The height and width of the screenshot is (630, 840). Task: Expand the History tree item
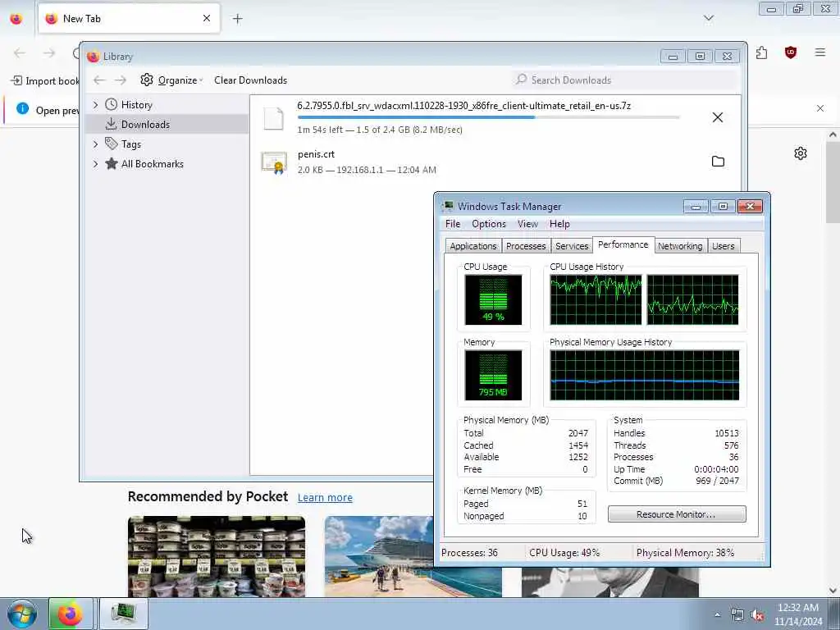point(95,105)
